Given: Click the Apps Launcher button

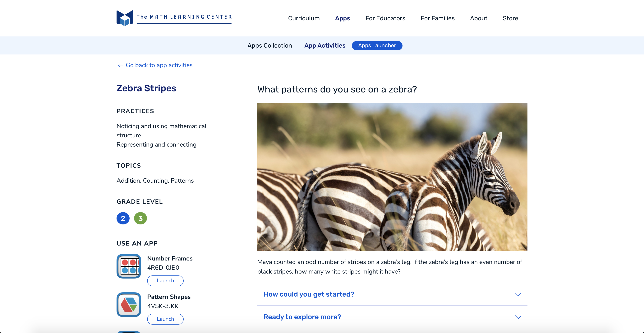Looking at the screenshot, I should pos(377,45).
